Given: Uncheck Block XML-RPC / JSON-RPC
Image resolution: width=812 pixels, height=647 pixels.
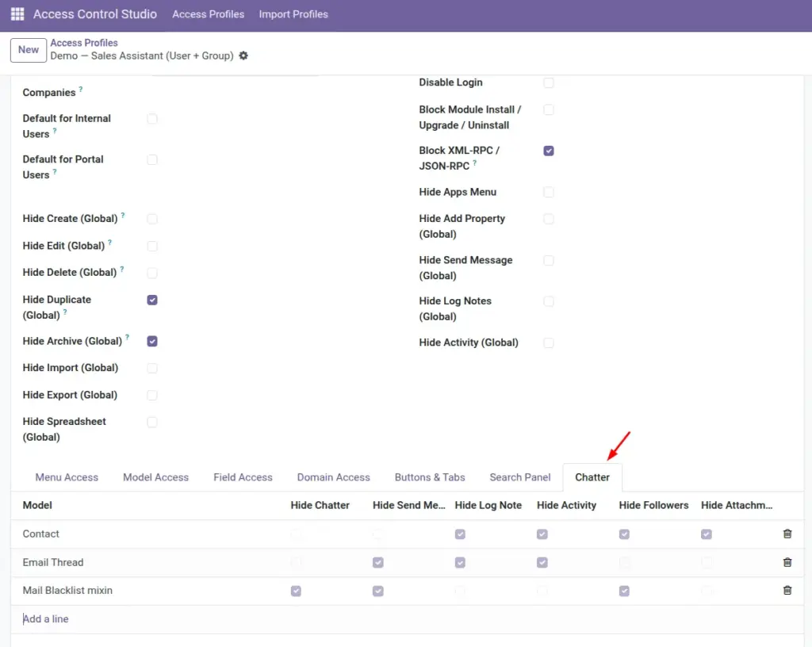Looking at the screenshot, I should tap(549, 151).
